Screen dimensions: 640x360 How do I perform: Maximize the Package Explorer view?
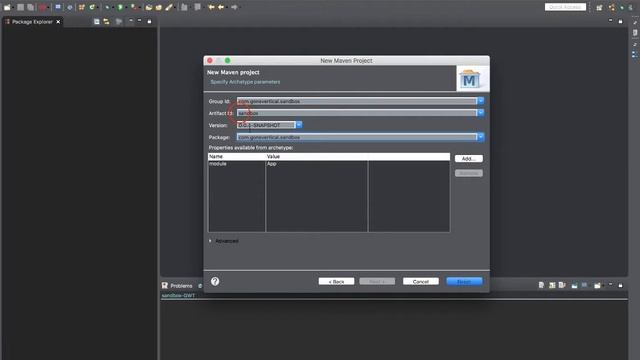click(x=149, y=21)
